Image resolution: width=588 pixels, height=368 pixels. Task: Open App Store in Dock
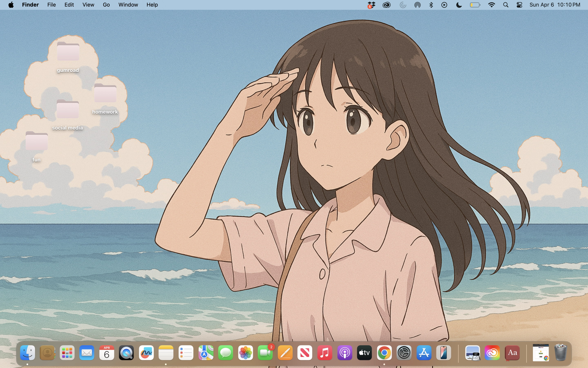coord(424,353)
